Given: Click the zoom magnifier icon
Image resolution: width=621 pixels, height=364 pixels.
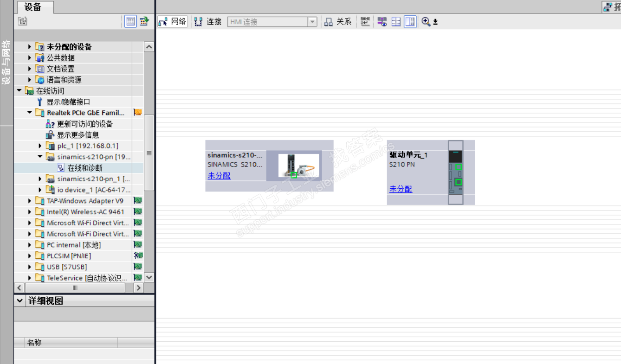Looking at the screenshot, I should point(426,21).
